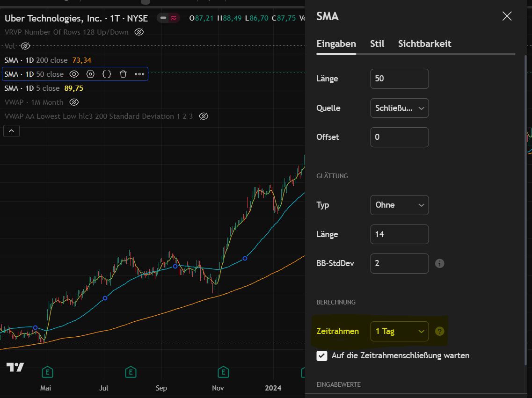Viewport: 532px width, 398px height.
Task: Click the grey minus status pill icon
Action: 163,18
